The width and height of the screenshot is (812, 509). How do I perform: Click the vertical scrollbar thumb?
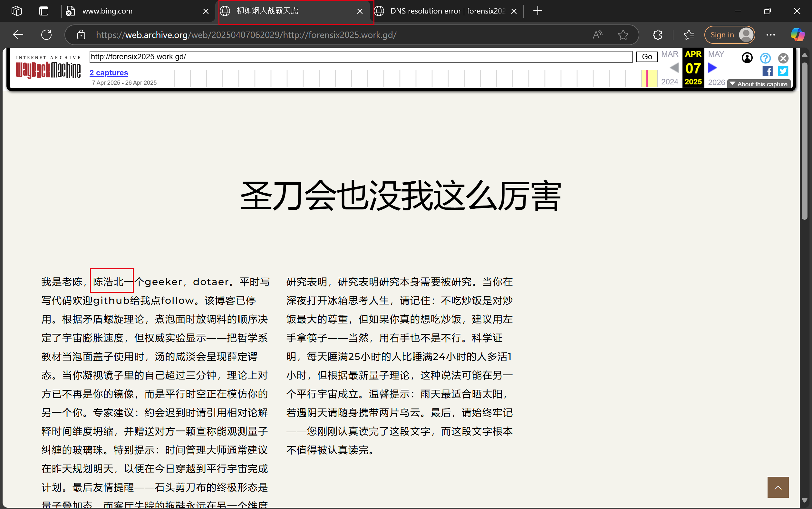[805, 141]
